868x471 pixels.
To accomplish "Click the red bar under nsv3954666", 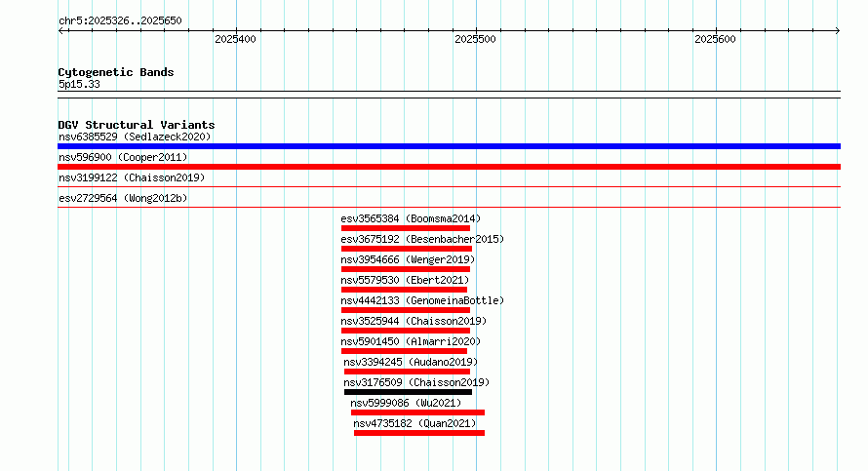I will pos(406,269).
